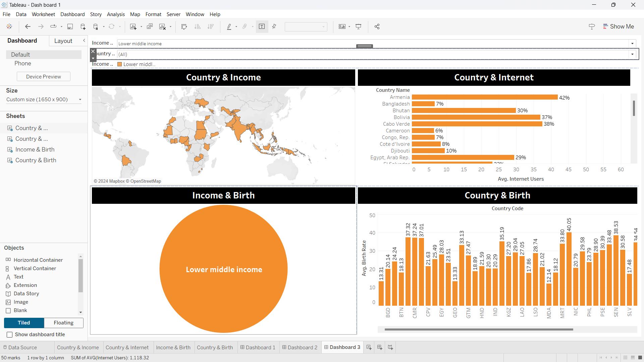Click the Lower middle income legend swatch
644x362 pixels.
click(x=120, y=64)
